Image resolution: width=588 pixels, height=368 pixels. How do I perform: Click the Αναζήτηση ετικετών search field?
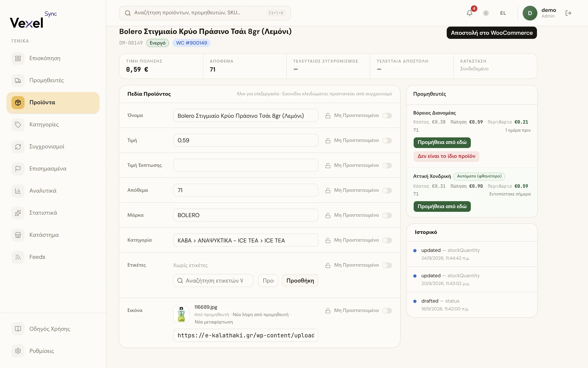(213, 281)
